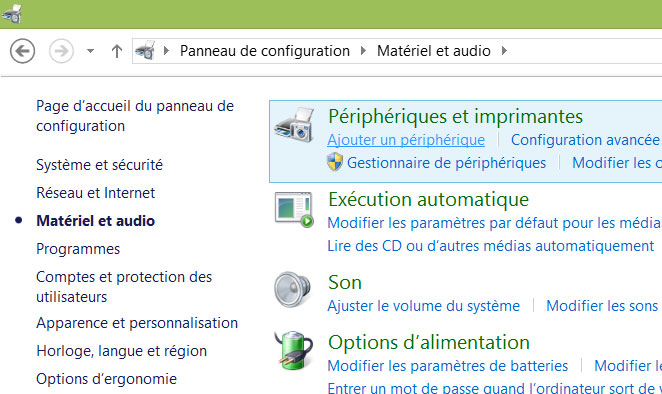Viewport: 662px width, 394px height.
Task: Click the Back navigation arrow button
Action: tap(22, 51)
